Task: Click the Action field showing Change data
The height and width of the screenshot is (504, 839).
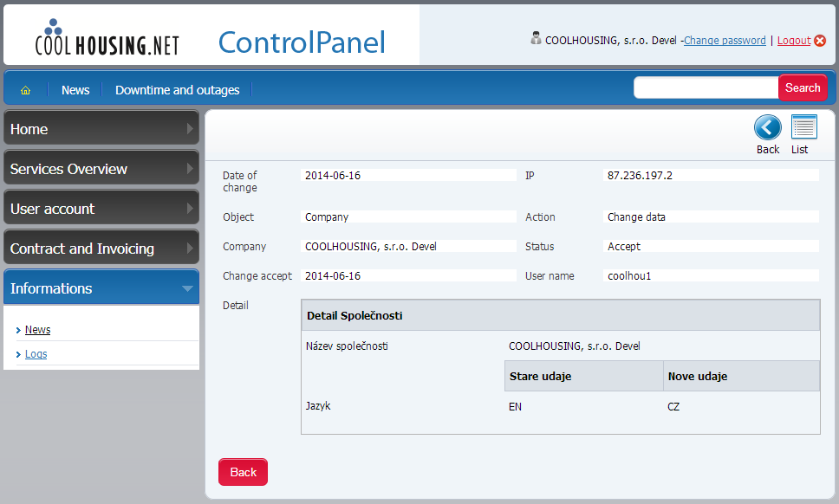Action: [x=711, y=217]
